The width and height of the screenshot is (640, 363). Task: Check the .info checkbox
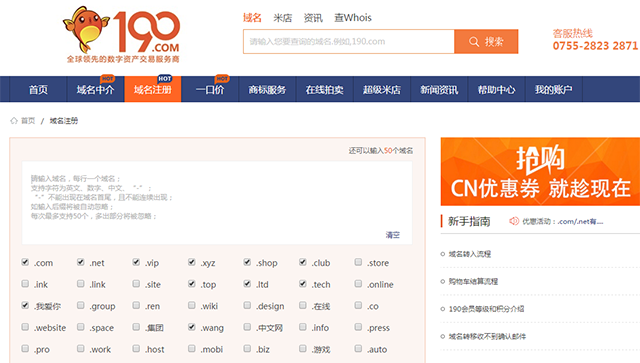(x=302, y=327)
